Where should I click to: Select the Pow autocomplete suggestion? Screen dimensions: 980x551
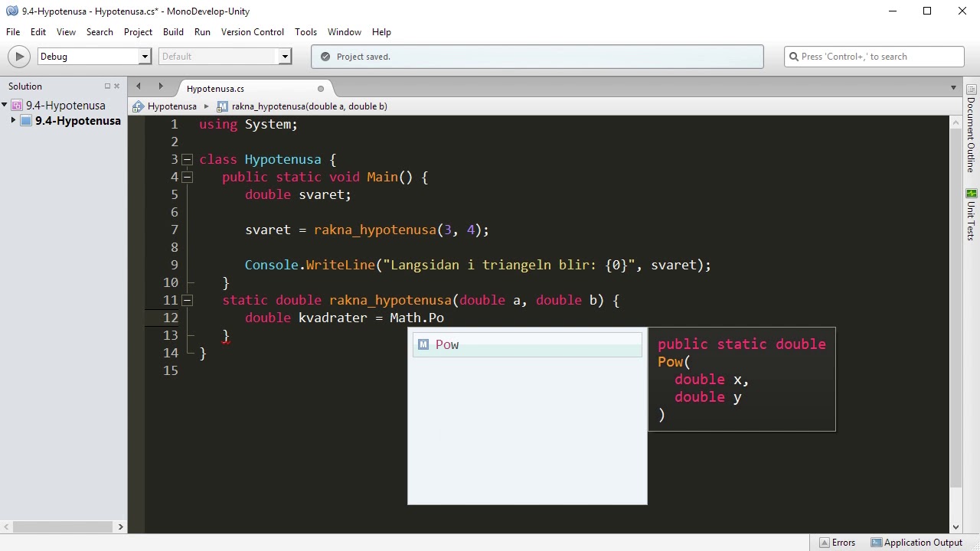(x=527, y=345)
